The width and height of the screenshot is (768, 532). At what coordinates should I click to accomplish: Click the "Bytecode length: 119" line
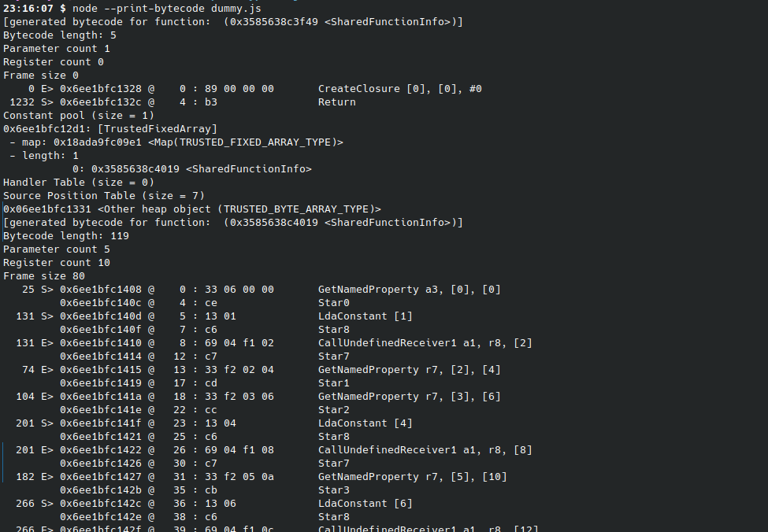(66, 235)
